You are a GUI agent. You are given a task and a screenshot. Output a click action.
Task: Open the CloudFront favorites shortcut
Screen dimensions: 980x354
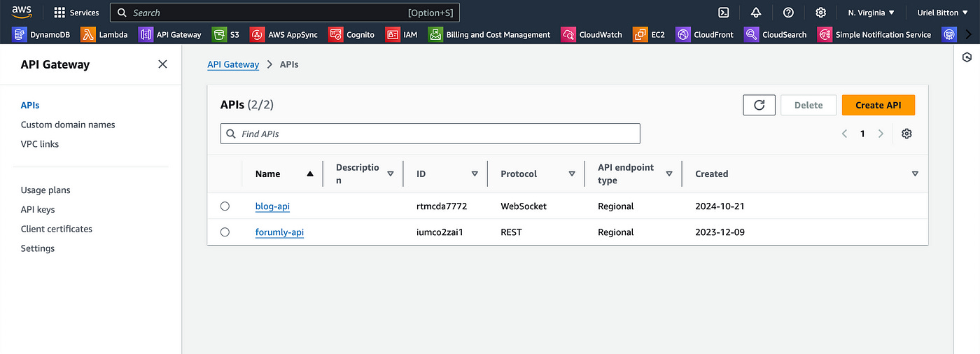click(706, 34)
